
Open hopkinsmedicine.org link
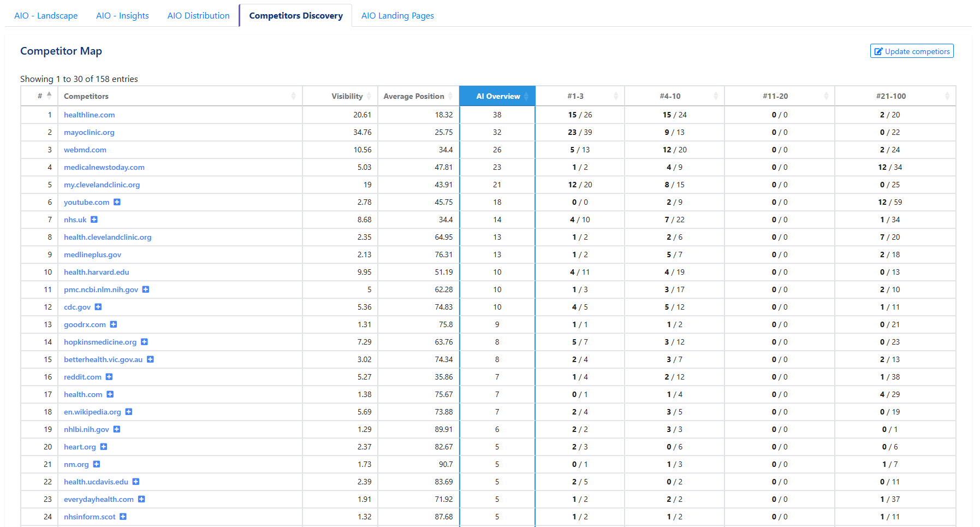pos(100,342)
